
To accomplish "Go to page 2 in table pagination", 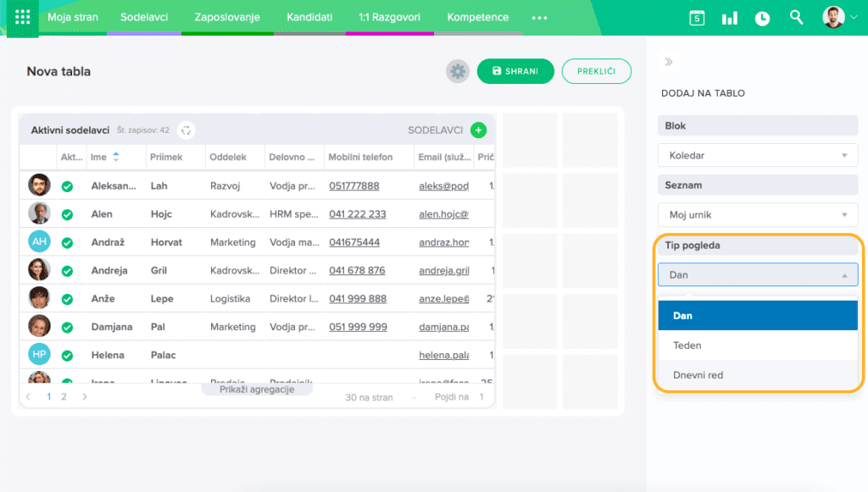I will pyautogui.click(x=64, y=396).
